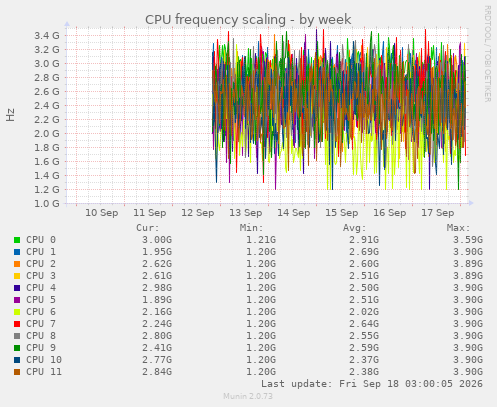Click the CPU 0 green legend swatch
This screenshot has width=497, height=407.
(17, 240)
